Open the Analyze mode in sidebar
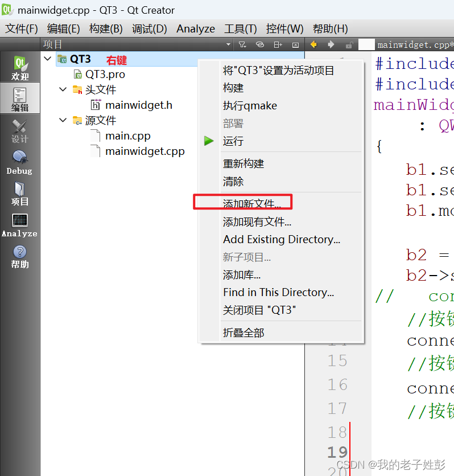The height and width of the screenshot is (476, 454). pos(20,225)
